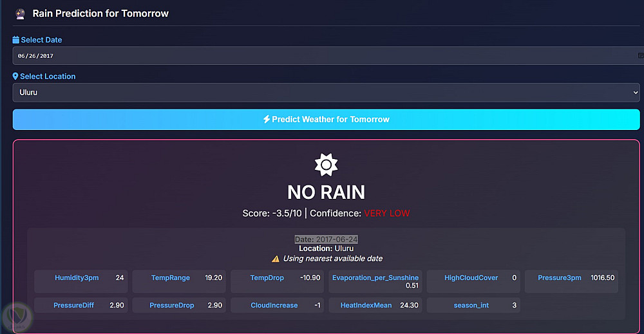Click the Pressure3pm feature label

560,278
